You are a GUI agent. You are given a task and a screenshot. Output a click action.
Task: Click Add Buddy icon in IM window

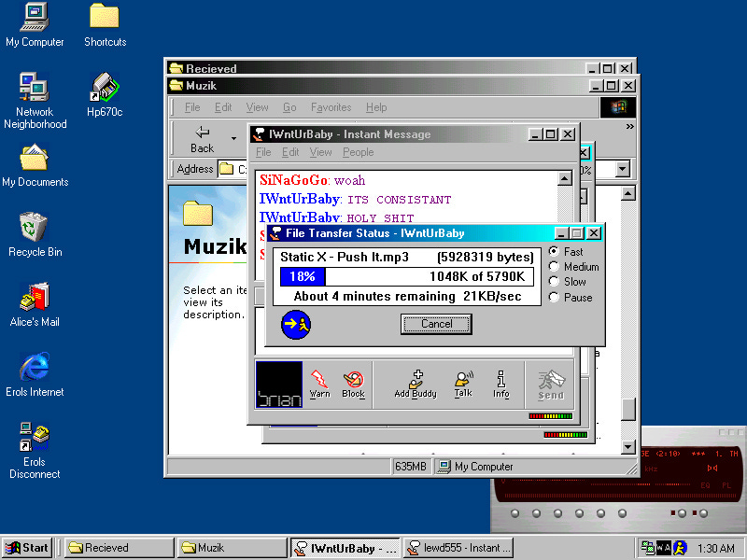click(416, 385)
